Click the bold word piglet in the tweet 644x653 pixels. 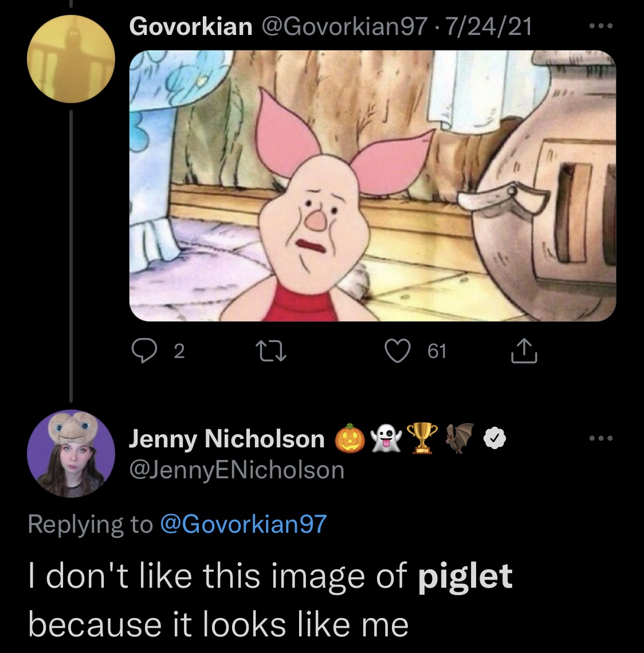tap(465, 576)
